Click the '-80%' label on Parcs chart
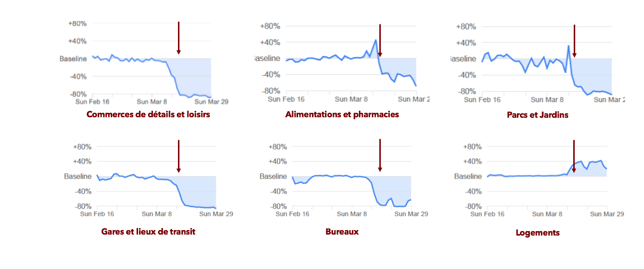 click(467, 91)
